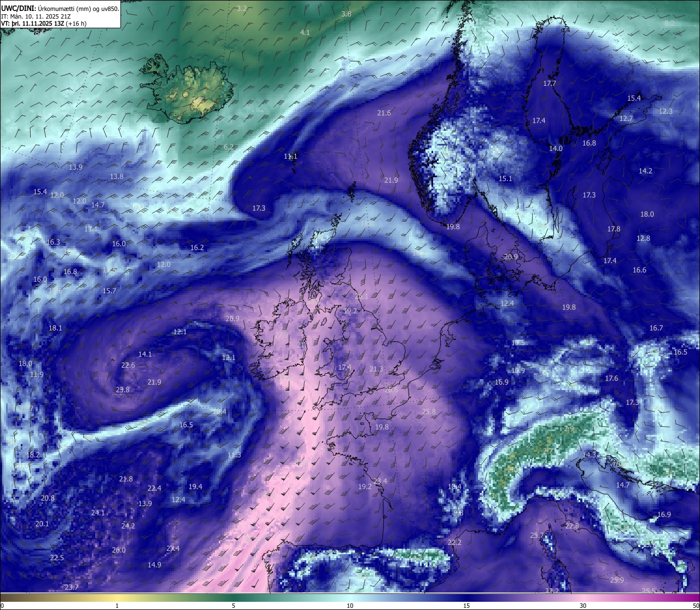
Task: Click the IT: Mán. 10. 11. 2025 21Z line
Action: (36, 16)
